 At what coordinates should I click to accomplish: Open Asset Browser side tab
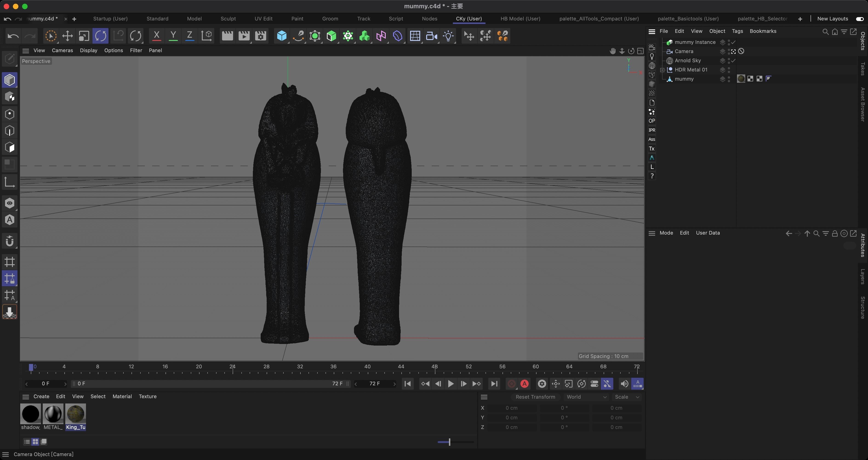pyautogui.click(x=863, y=104)
